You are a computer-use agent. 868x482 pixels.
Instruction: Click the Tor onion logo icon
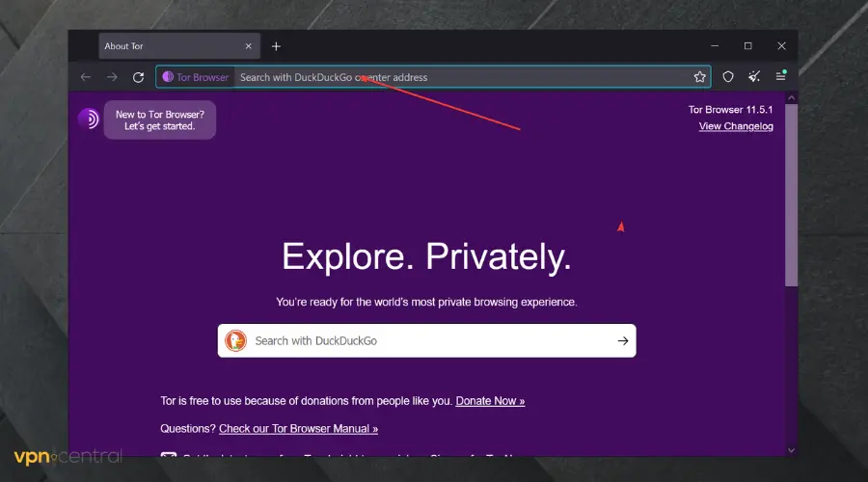pos(89,119)
